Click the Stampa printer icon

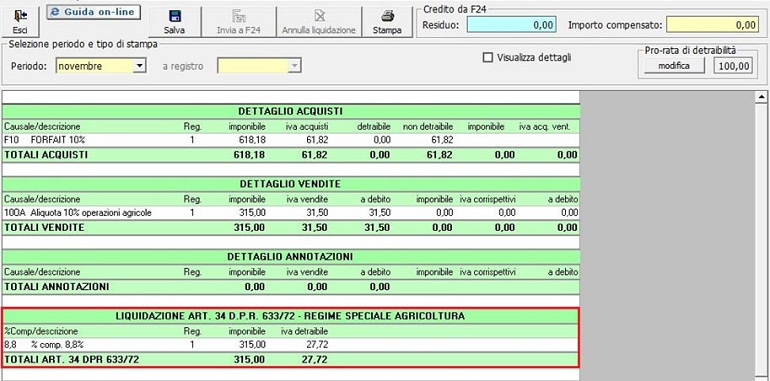click(x=387, y=16)
